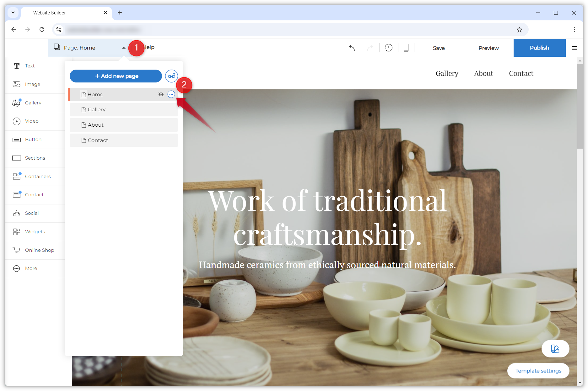Click the add external link icon
588x391 pixels.
click(x=171, y=76)
